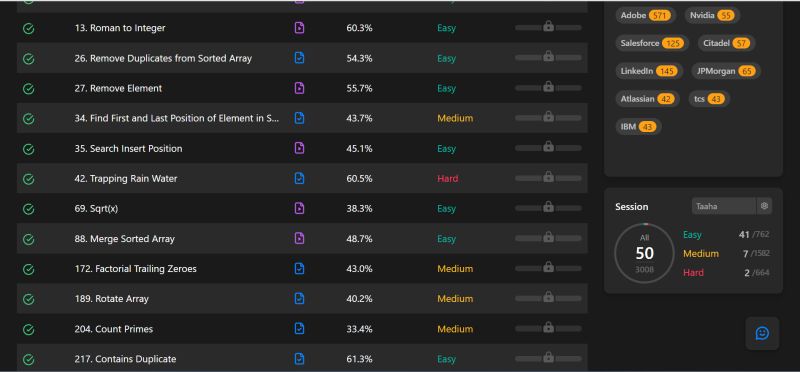Click the frequency bar for Merge Sorted Array
Viewport: 800px width, 372px height.
548,238
